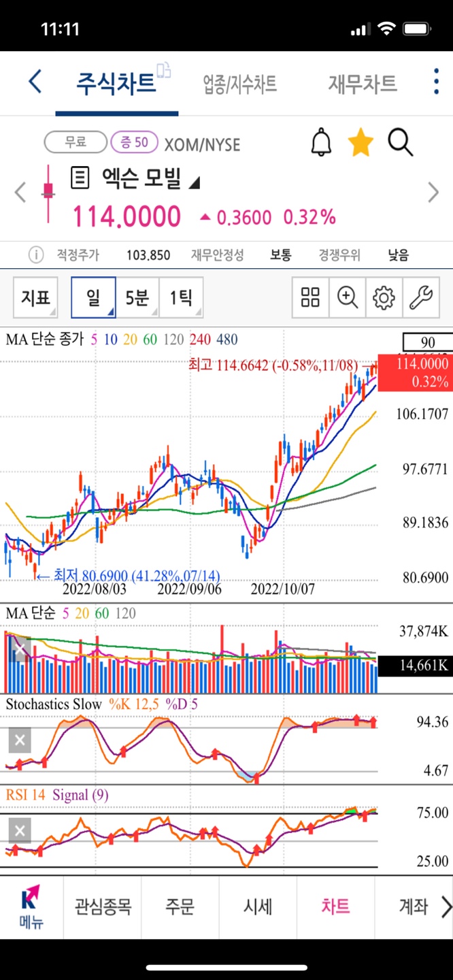
Task: Tap the current price 114.0000
Action: pyautogui.click(x=127, y=217)
